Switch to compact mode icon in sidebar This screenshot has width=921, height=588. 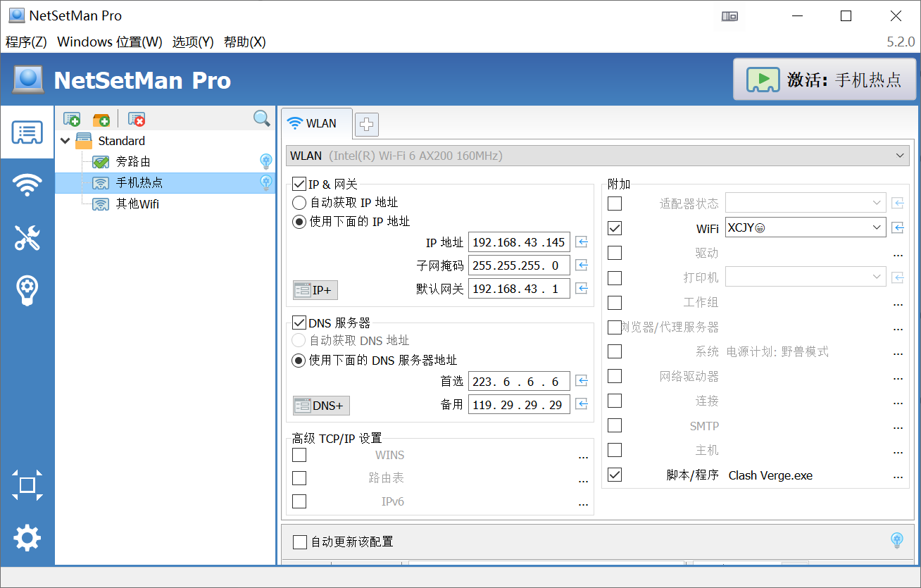(27, 485)
